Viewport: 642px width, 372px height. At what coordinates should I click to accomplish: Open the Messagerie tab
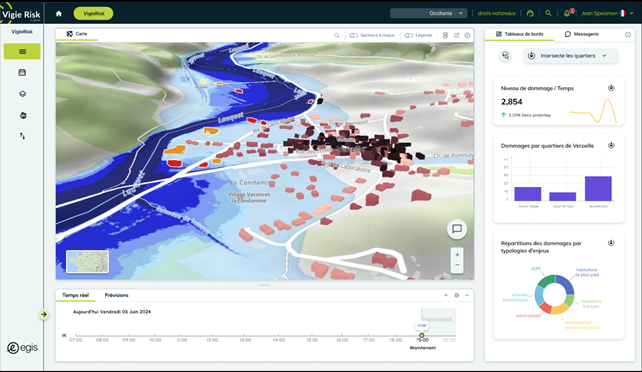point(582,34)
